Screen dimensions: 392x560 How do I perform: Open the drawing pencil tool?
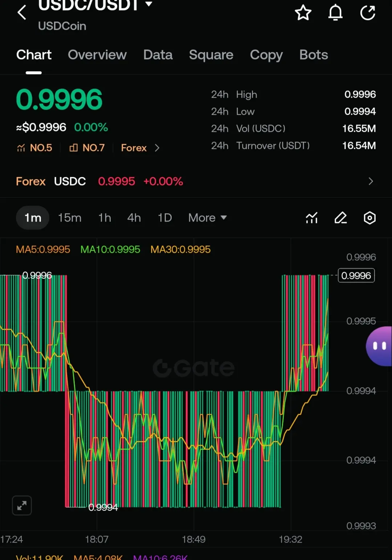pos(341,218)
